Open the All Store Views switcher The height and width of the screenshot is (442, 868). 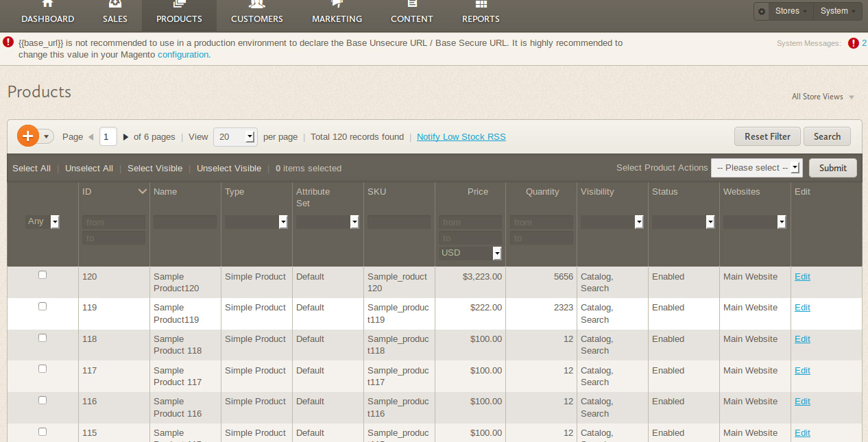823,97
